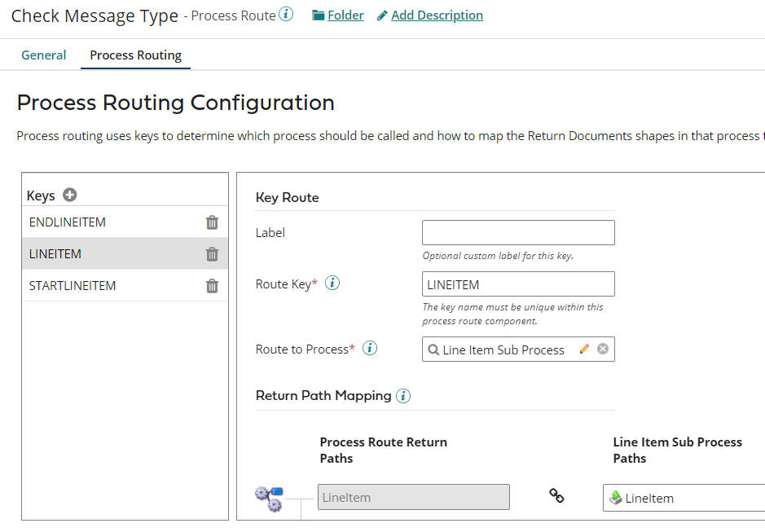Delete the ENDLINEITEM key with trash icon
The image size is (765, 532).
[x=212, y=222]
